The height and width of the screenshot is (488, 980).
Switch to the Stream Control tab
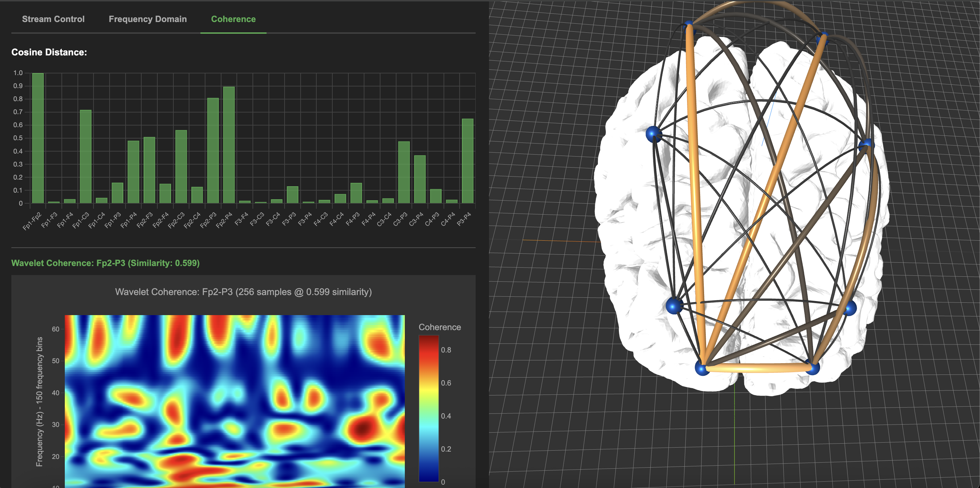click(53, 19)
